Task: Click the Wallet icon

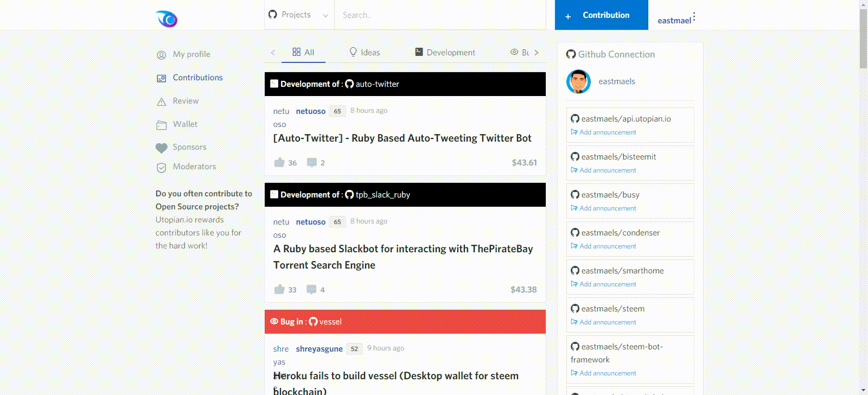Action: [161, 125]
